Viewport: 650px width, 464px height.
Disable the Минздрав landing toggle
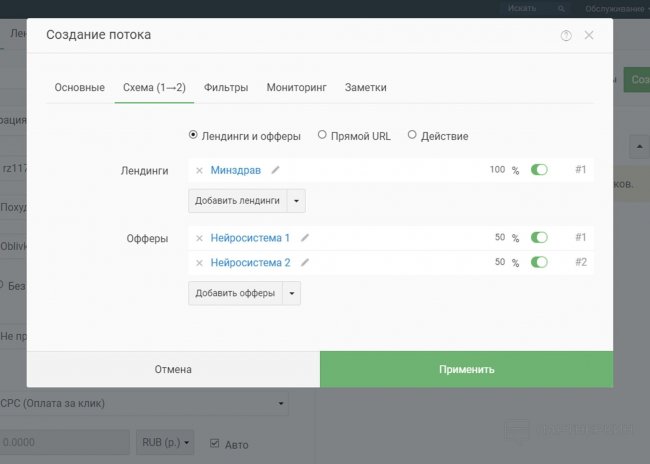pyautogui.click(x=540, y=170)
